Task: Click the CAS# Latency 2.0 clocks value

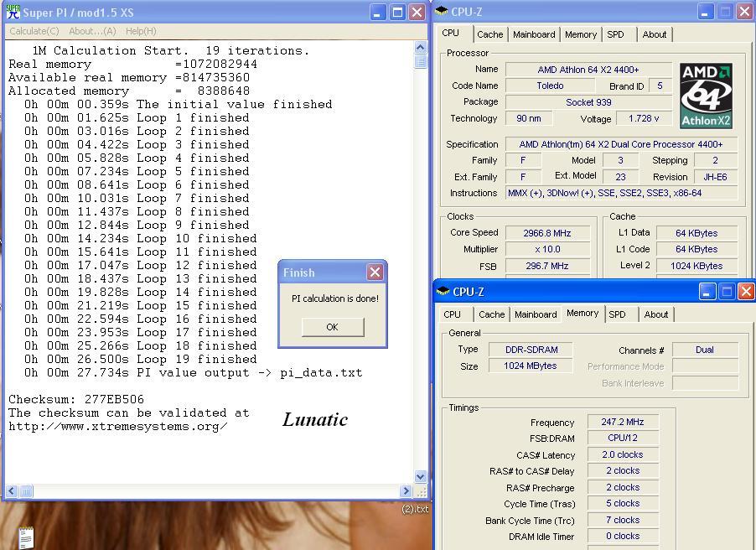Action: point(623,454)
